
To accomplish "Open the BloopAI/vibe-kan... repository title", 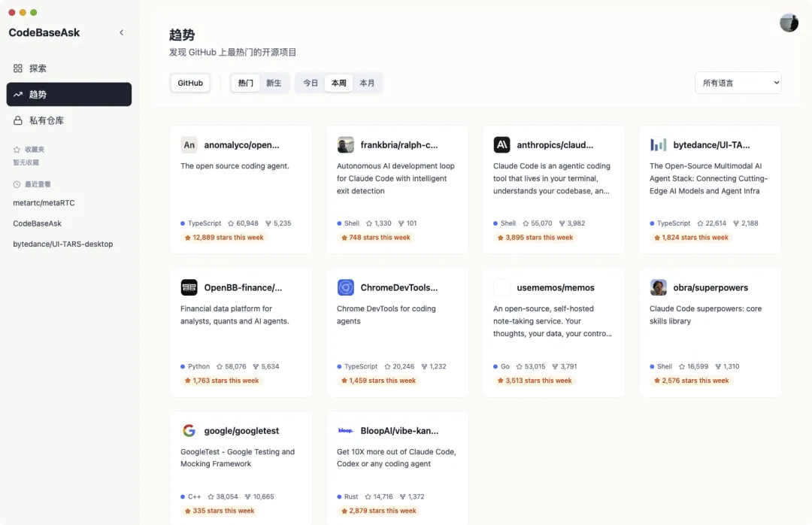I will pos(399,431).
